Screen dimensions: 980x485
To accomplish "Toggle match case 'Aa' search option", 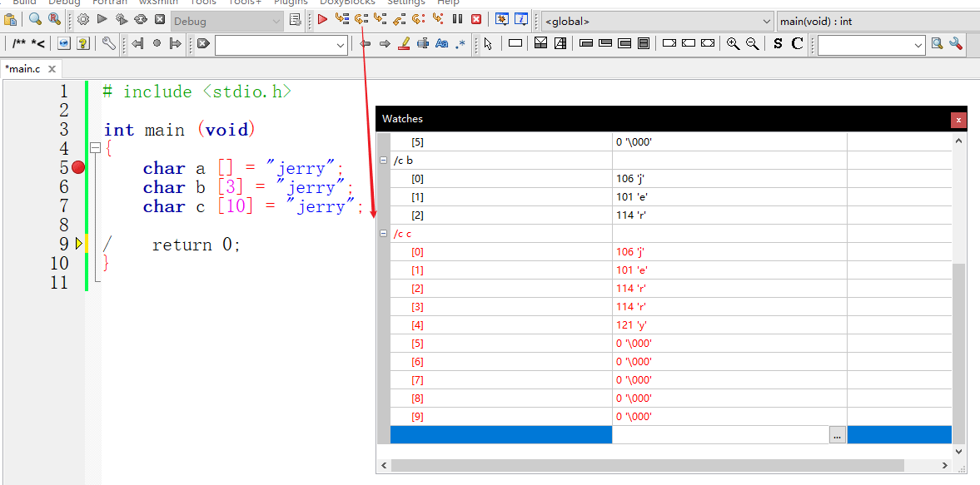I will pos(441,44).
